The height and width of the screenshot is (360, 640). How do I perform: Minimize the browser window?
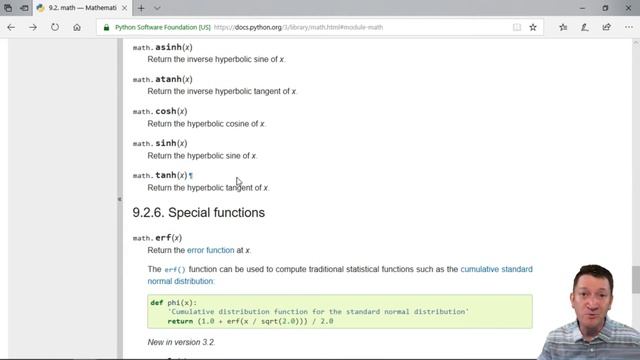(x=582, y=8)
